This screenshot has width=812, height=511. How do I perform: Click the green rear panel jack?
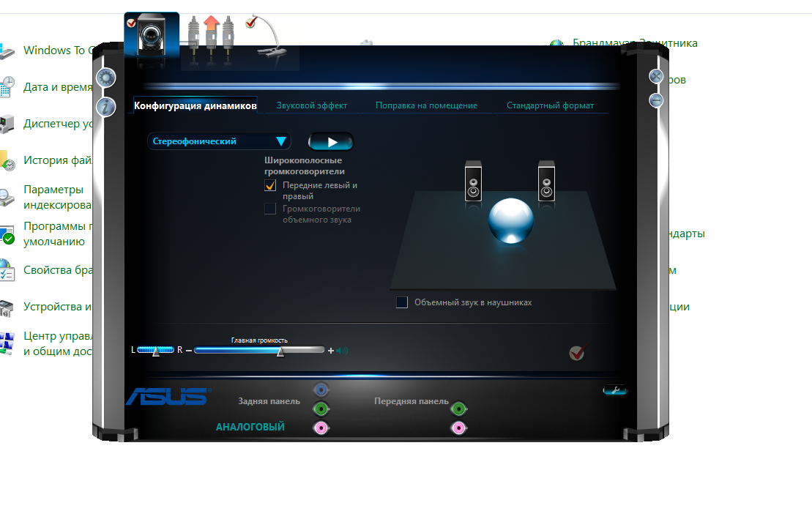[x=321, y=409]
